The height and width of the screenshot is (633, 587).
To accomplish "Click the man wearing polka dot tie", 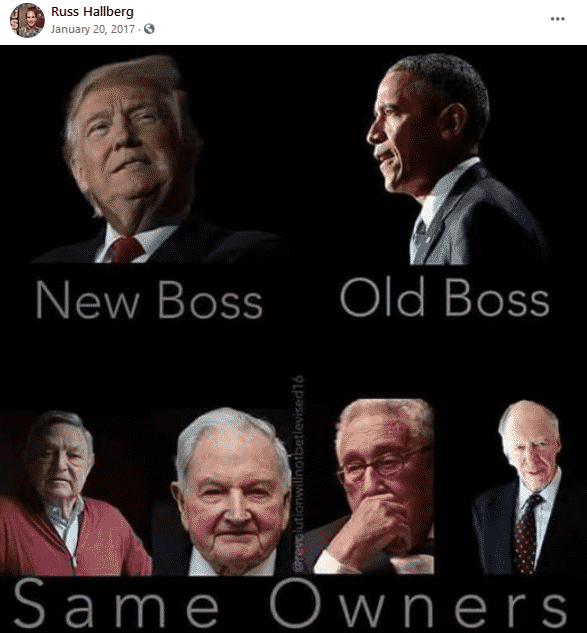I will [526, 487].
